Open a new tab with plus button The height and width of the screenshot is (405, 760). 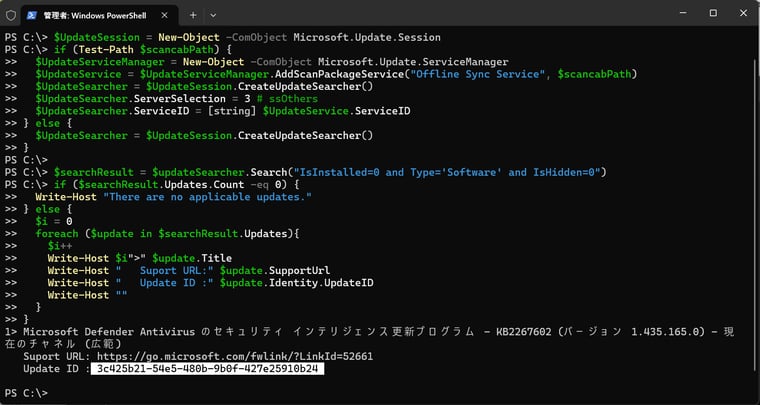coord(193,15)
